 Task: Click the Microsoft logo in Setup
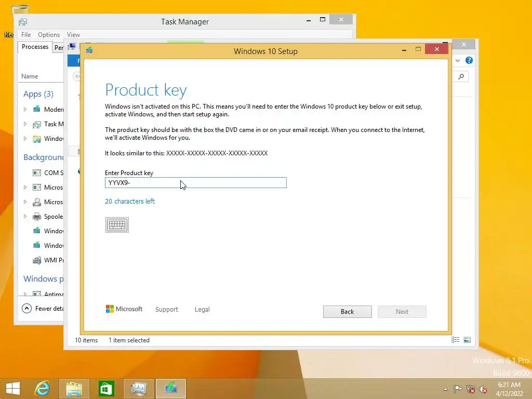pos(124,309)
